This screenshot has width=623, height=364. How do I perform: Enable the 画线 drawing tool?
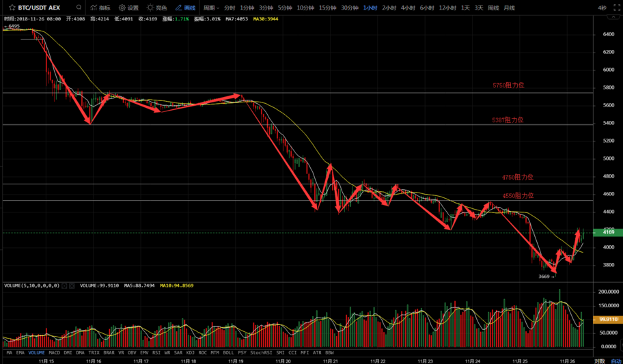[x=185, y=8]
